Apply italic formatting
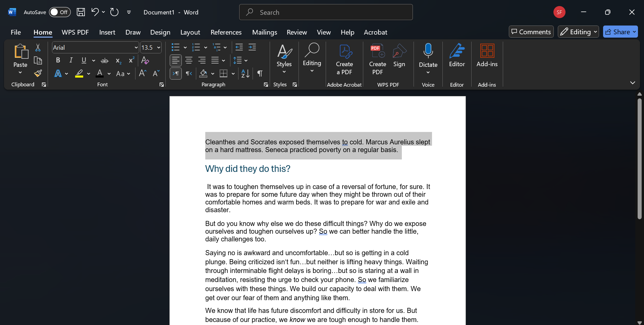Image resolution: width=644 pixels, height=325 pixels. [71, 60]
